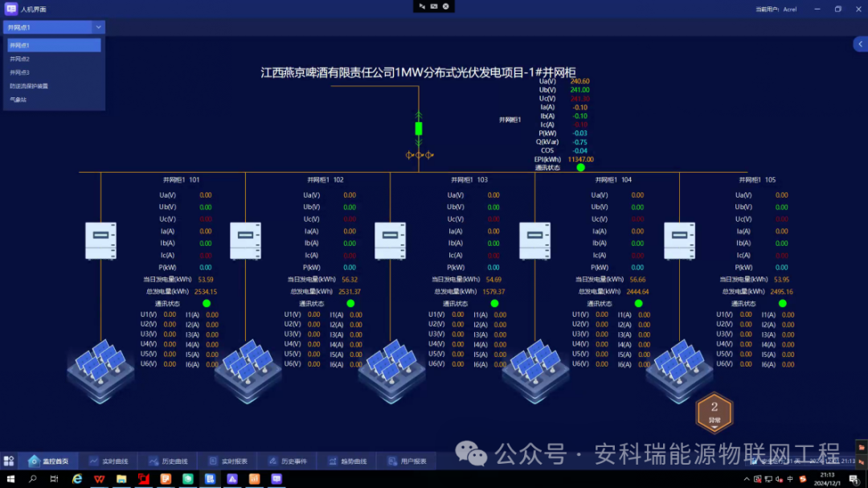868x488 pixels.
Task: Open Microsoft Edge from the taskbar
Action: pos(77,481)
